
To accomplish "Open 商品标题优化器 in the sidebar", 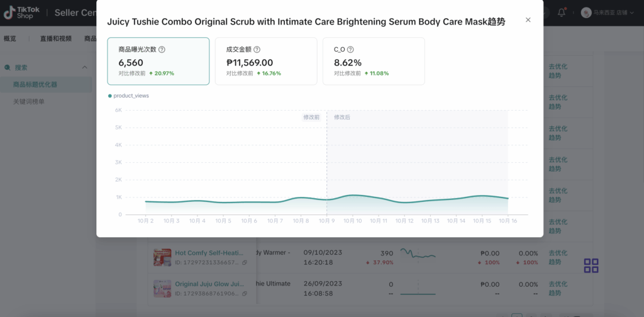I will 35,84.
